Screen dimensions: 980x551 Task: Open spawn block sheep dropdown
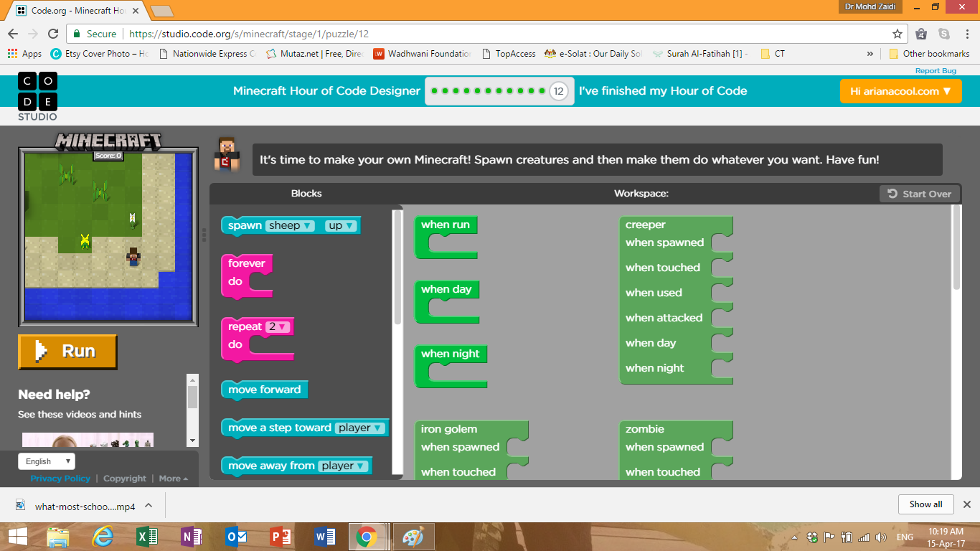(290, 225)
